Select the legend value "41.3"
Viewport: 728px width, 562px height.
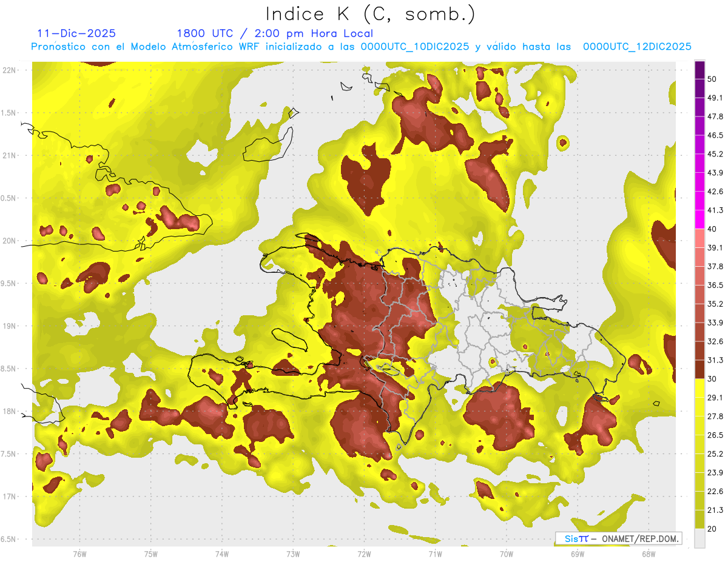715,210
